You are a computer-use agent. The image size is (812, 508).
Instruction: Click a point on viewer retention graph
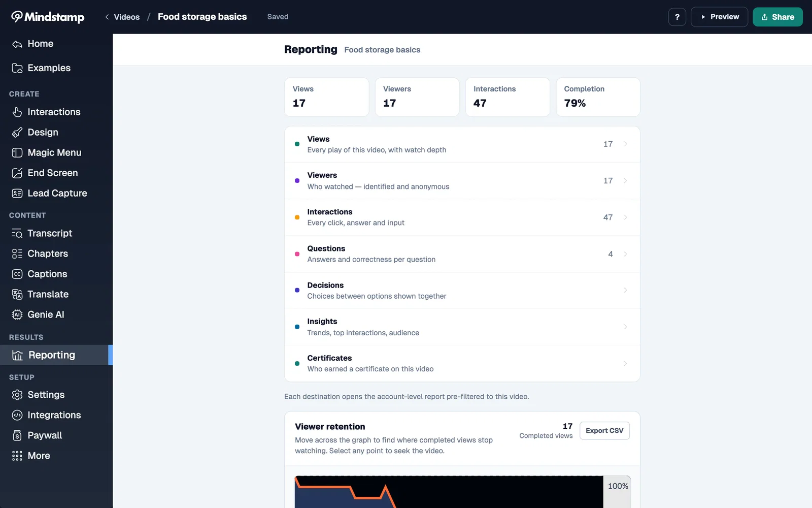pyautogui.click(x=449, y=492)
